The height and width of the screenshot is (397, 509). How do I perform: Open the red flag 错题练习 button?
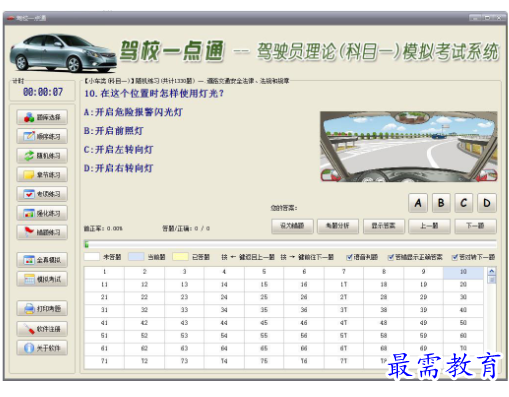[x=42, y=232]
